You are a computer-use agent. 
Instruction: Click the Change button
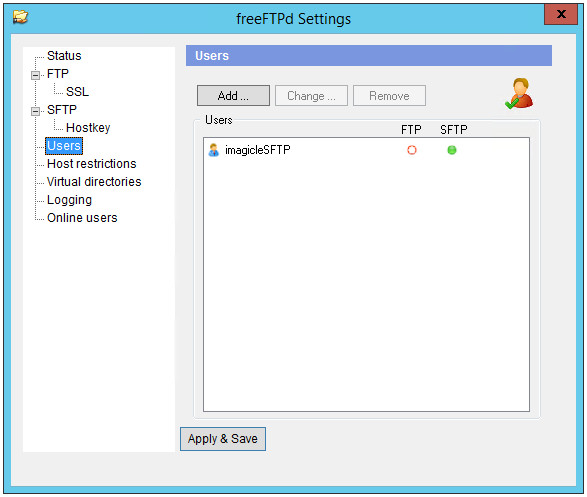[x=311, y=96]
